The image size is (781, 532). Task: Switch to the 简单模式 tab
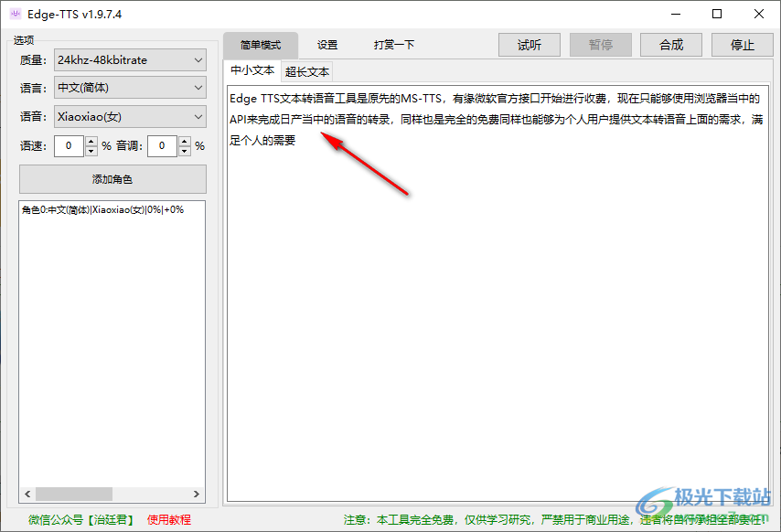click(261, 46)
